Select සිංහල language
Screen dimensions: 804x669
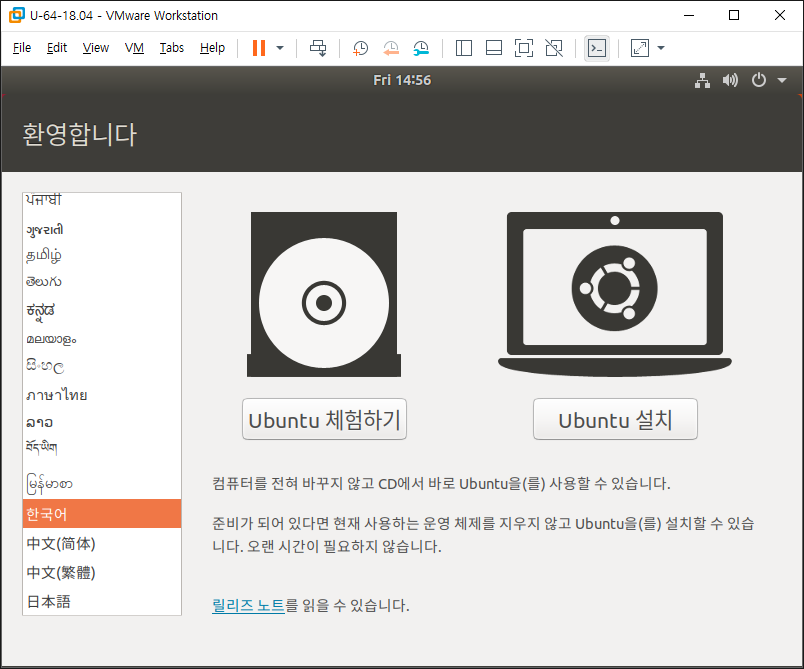pos(102,366)
